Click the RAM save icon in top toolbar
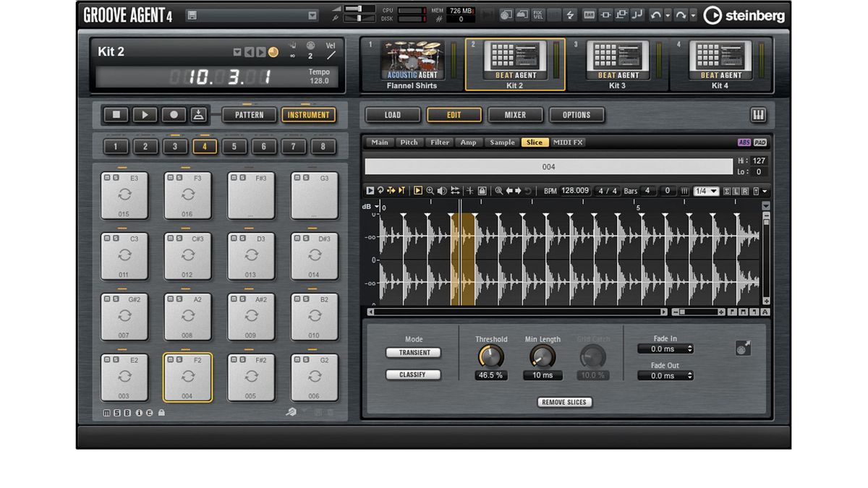 pyautogui.click(x=589, y=14)
